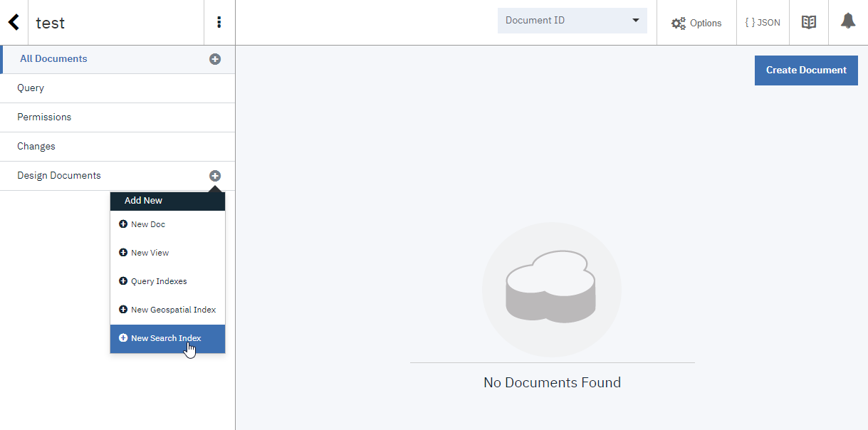Screen dimensions: 868x430
Task: Click the plus icon next to New Search Index
Action: 123,338
